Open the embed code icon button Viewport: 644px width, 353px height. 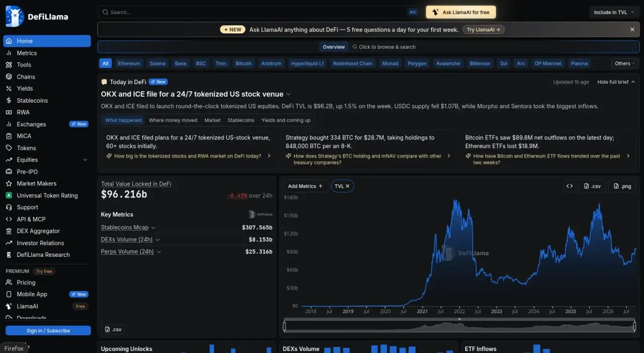click(x=570, y=186)
